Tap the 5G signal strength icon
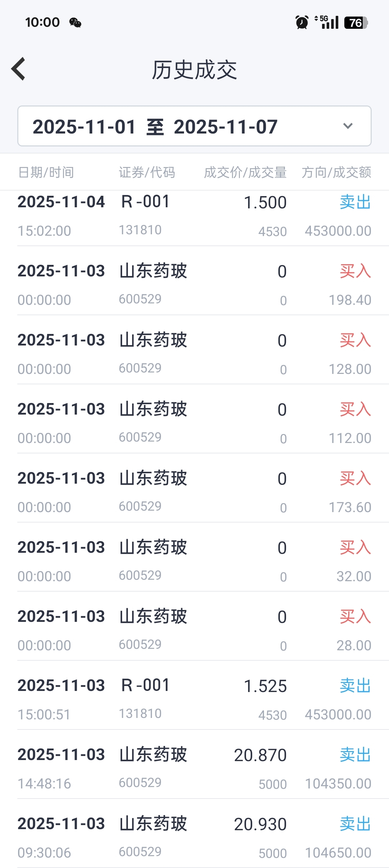Image resolution: width=389 pixels, height=868 pixels. coord(327,22)
